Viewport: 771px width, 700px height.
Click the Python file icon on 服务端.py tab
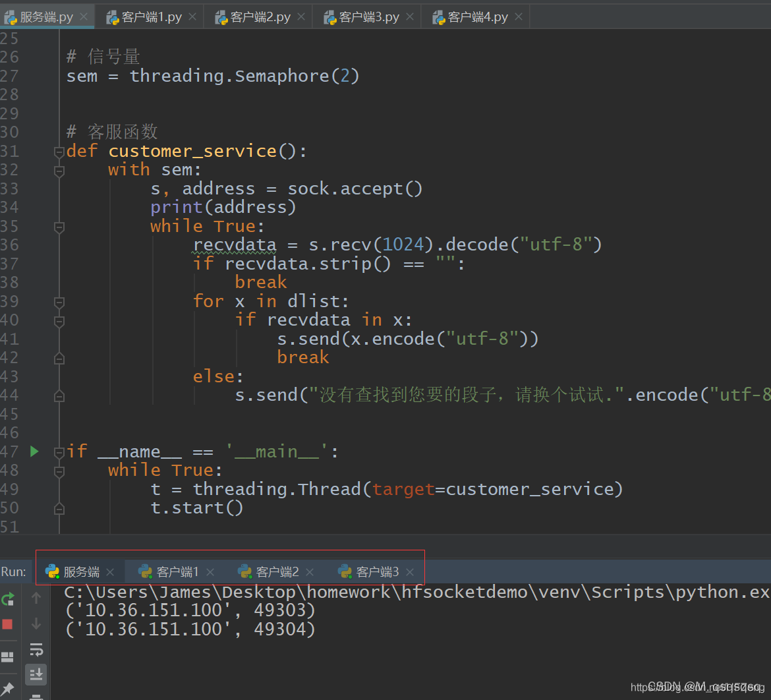[11, 18]
